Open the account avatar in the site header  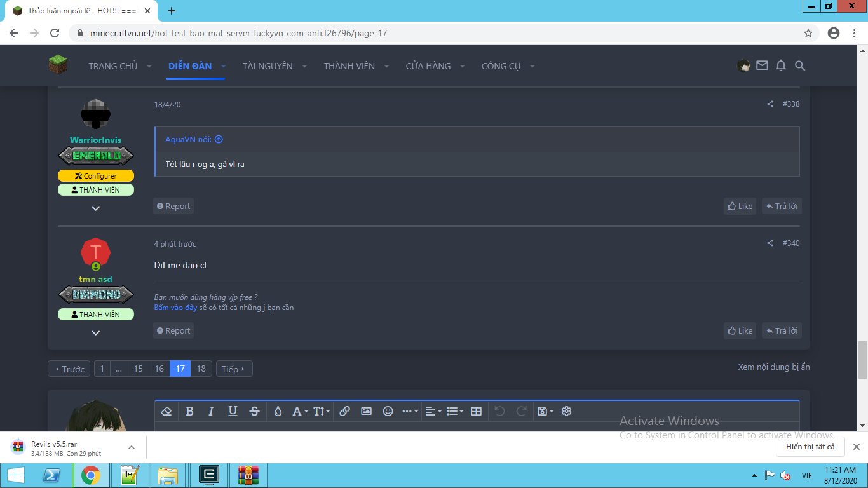(x=743, y=65)
